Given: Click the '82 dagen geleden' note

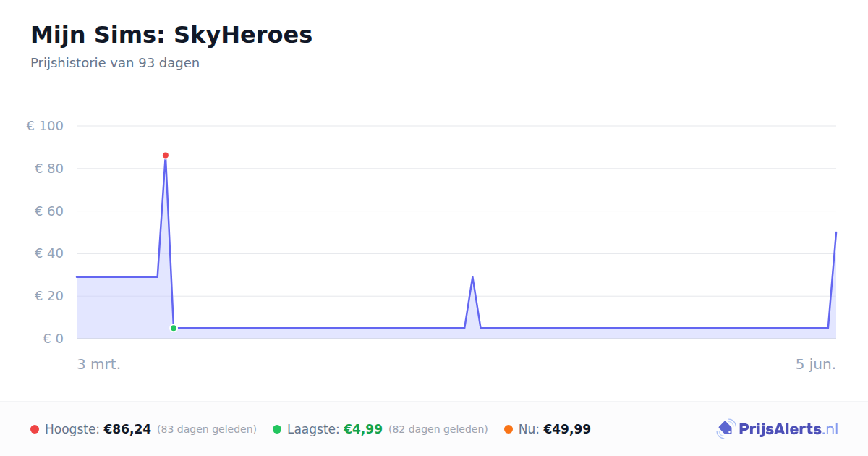Looking at the screenshot, I should (x=438, y=429).
